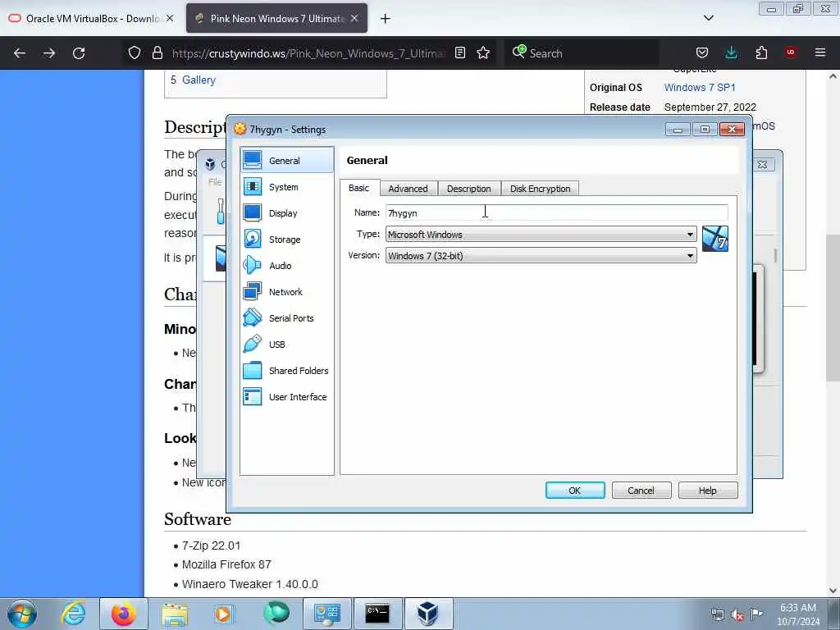
Task: Open Windows Explorer folder taskbar icon
Action: coord(175,614)
